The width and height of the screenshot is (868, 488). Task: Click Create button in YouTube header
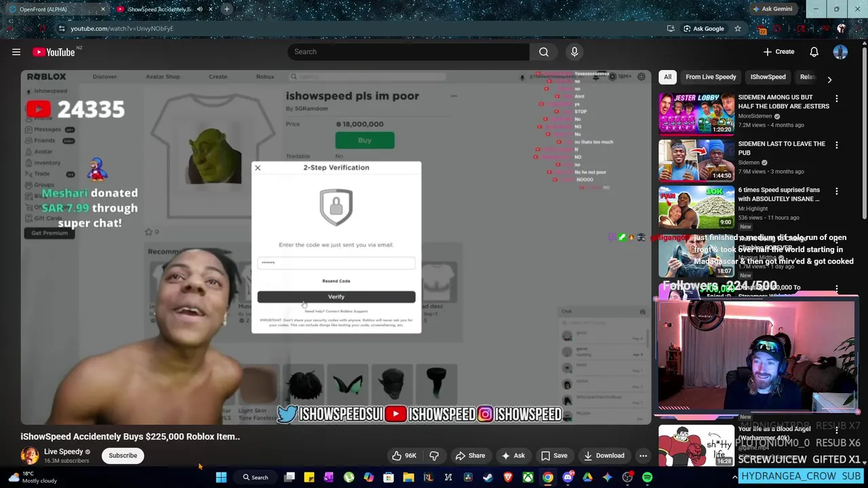[x=778, y=52]
